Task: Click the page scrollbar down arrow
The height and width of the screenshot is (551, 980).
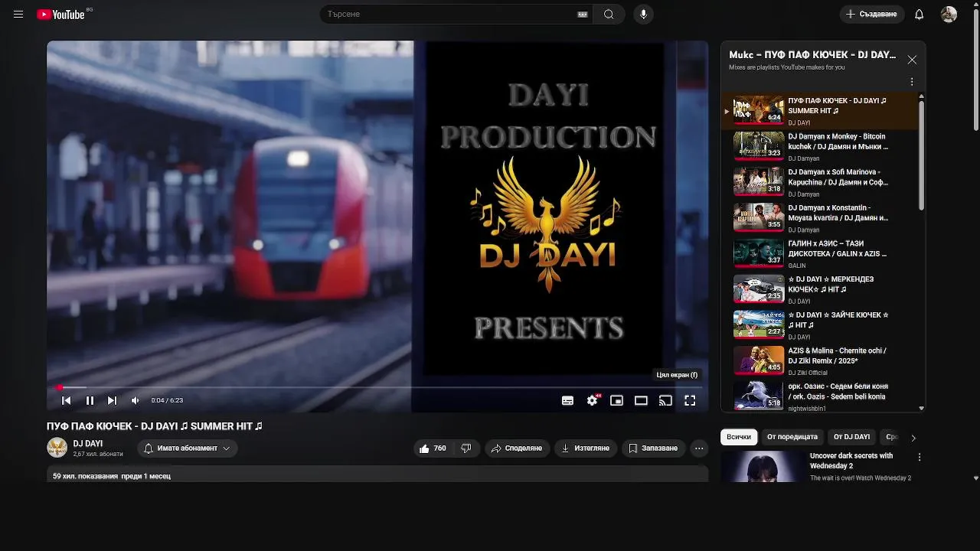Action: coord(975,478)
